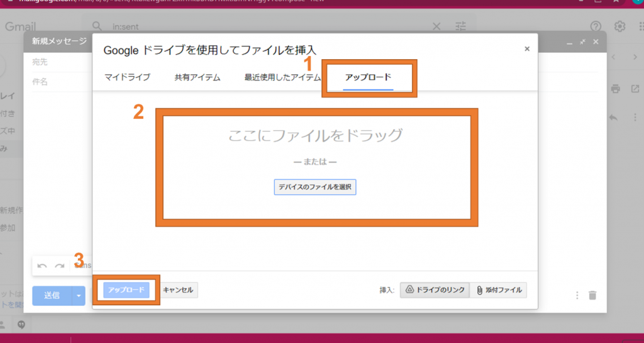Open email in new window icon

pos(635,88)
